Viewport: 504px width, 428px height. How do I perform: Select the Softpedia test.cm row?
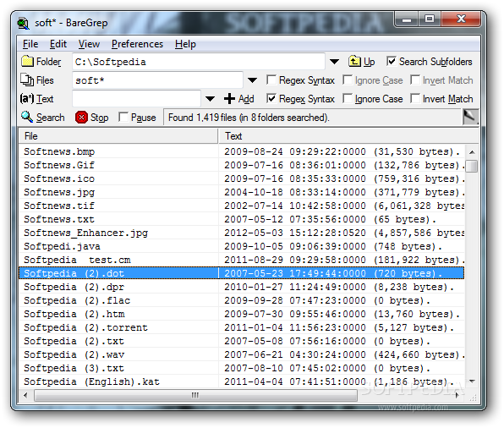coord(241,260)
